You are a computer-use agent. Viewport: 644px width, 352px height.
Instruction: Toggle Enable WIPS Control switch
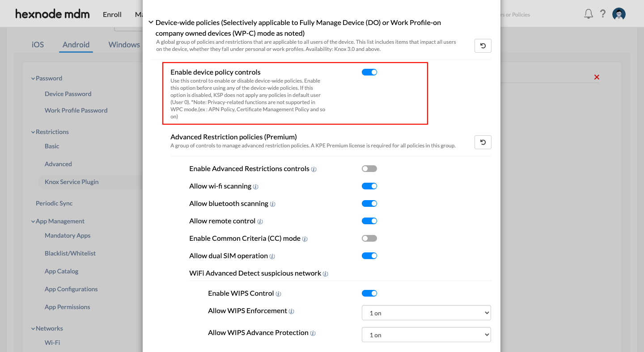[369, 293]
